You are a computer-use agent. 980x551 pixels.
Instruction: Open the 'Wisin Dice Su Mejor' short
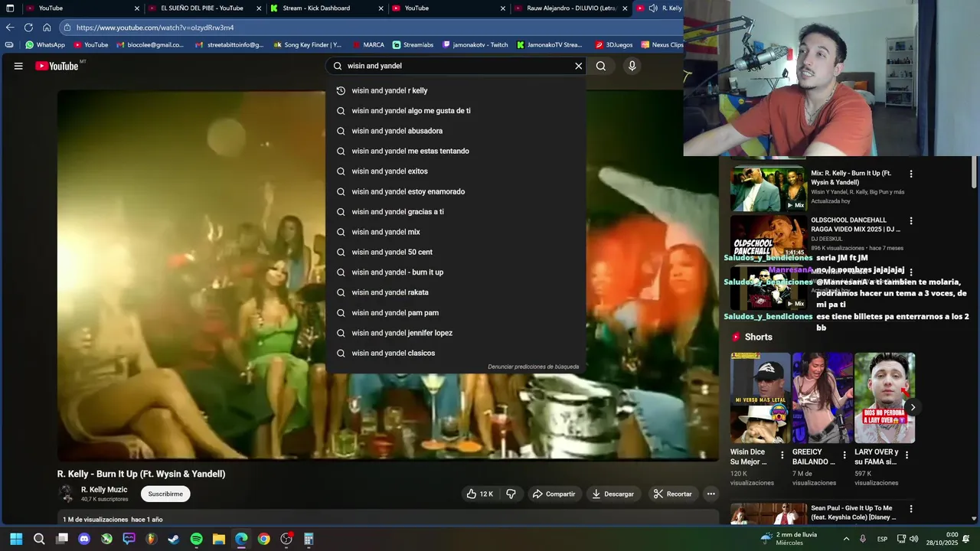pyautogui.click(x=760, y=398)
